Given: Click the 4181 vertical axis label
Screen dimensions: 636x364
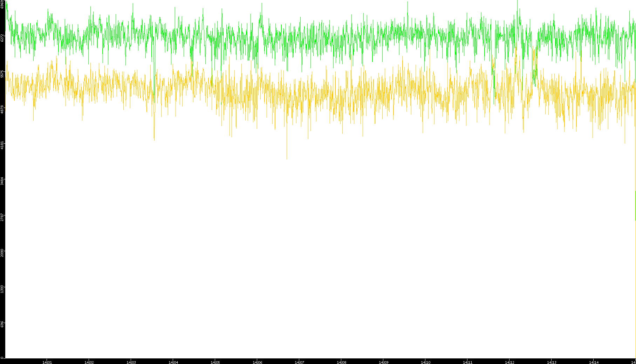Looking at the screenshot, I should coord(2,145).
